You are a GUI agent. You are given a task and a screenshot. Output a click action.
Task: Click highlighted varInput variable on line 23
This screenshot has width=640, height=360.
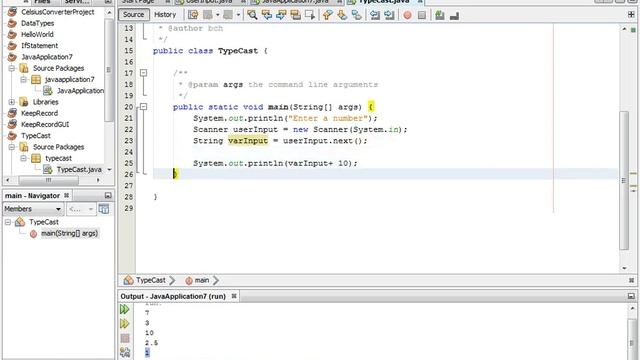click(248, 141)
